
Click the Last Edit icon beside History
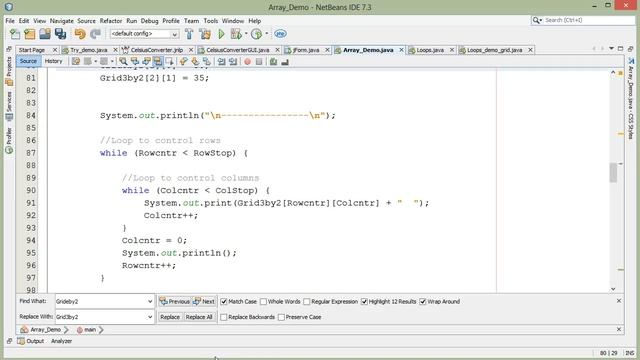point(76,62)
